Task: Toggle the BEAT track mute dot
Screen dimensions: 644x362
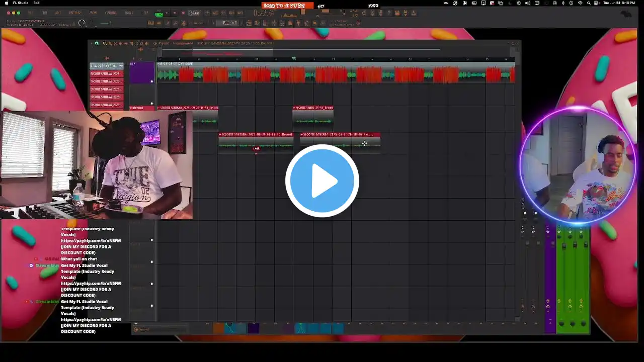Action: pos(152,81)
